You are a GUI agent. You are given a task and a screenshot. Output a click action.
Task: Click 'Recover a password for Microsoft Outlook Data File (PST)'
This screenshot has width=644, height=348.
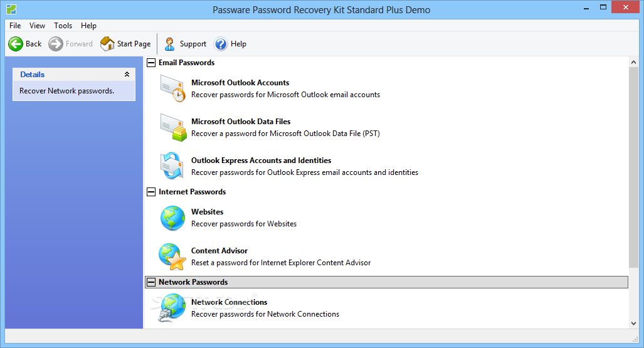[285, 134]
